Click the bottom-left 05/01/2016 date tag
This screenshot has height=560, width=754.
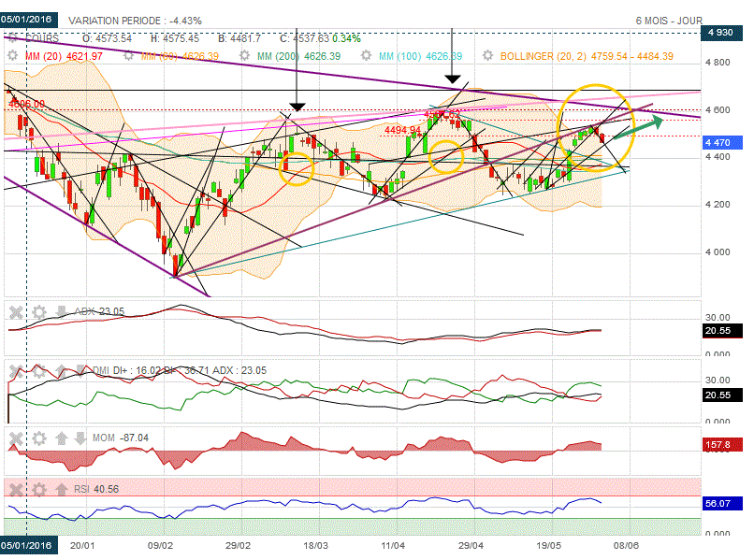tap(27, 546)
